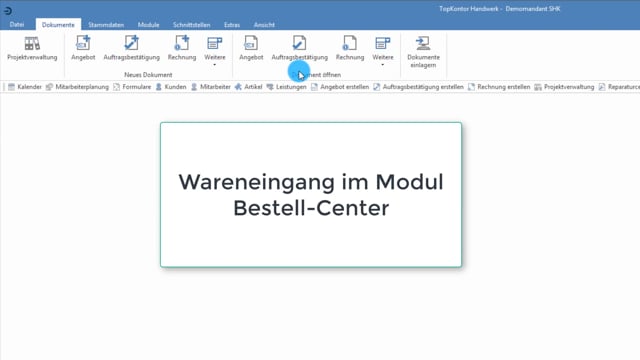This screenshot has height=360, width=640.
Task: Switch to the Stammdaten tab
Action: tap(106, 24)
